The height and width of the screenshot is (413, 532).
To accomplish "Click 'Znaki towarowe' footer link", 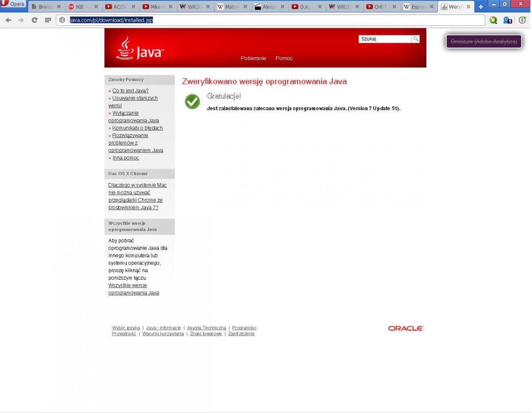I will [206, 334].
